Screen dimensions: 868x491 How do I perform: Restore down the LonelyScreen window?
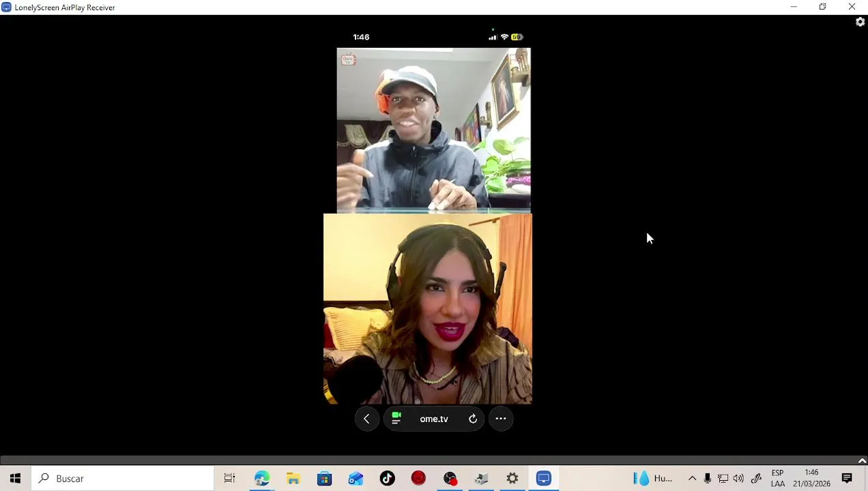[x=823, y=7]
